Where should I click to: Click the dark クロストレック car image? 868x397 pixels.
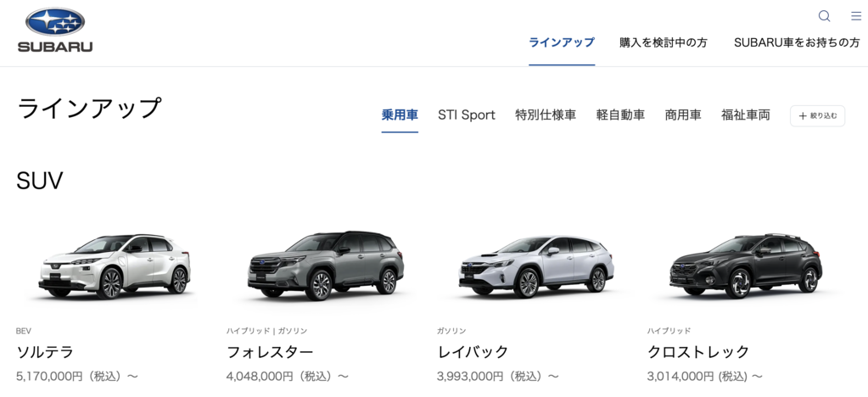746,266
